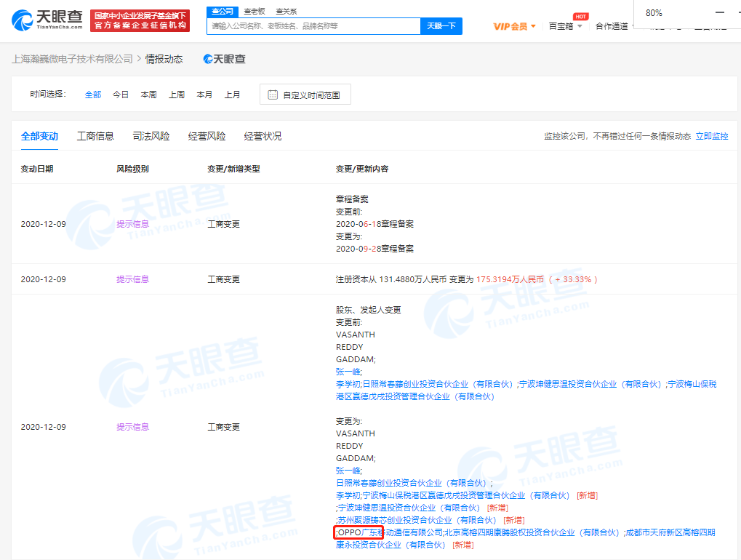Select the 查老板 search mode tab
This screenshot has width=741, height=560.
[255, 11]
